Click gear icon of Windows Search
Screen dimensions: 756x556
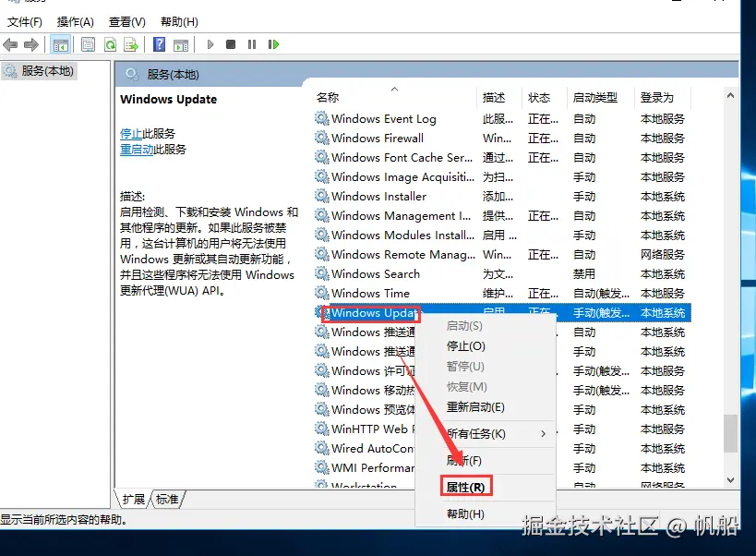coord(321,273)
